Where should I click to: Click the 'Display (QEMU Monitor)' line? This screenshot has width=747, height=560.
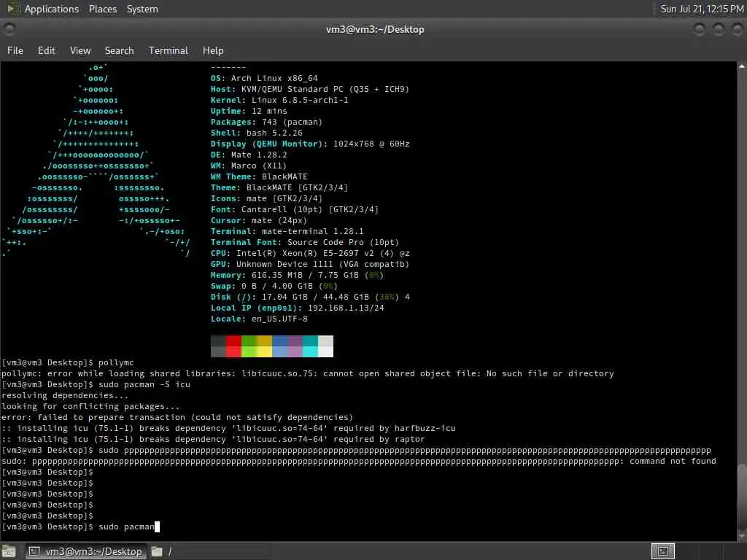point(309,144)
